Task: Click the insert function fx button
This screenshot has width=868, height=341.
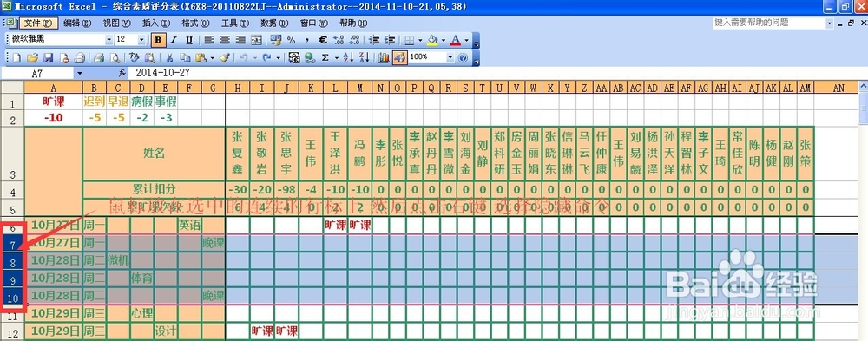Action: (122, 73)
